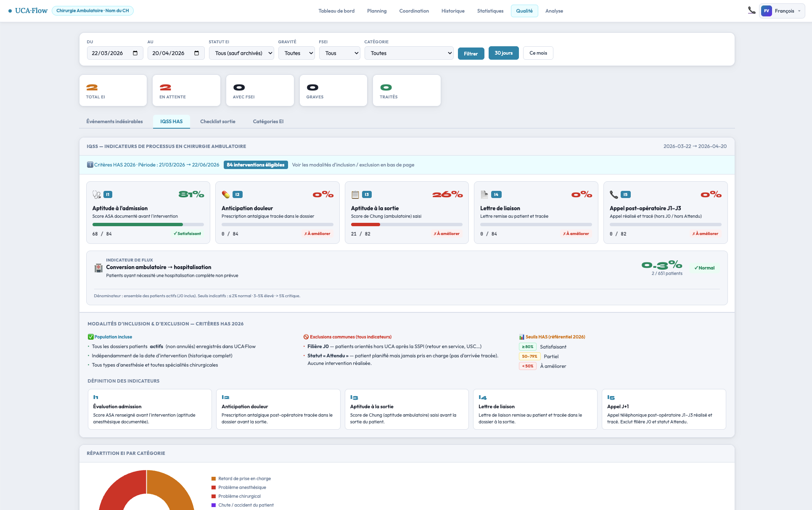The height and width of the screenshot is (510, 812).
Task: Click the hospital icon beside Conversion ambulatoire
Action: point(98,268)
